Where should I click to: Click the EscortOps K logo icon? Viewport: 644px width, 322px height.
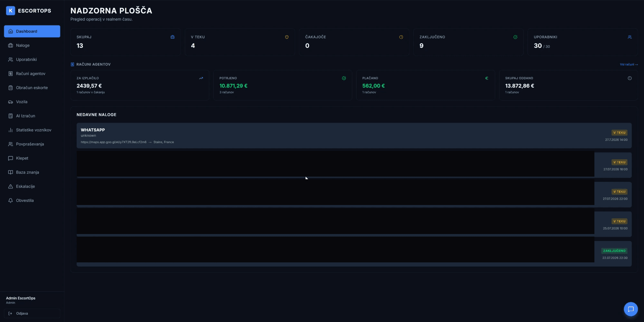pos(11,11)
